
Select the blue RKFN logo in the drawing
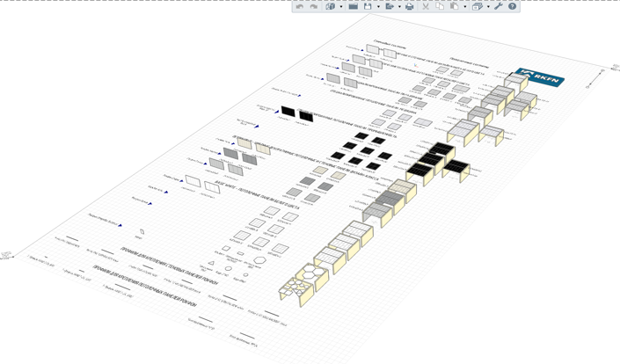(x=540, y=77)
